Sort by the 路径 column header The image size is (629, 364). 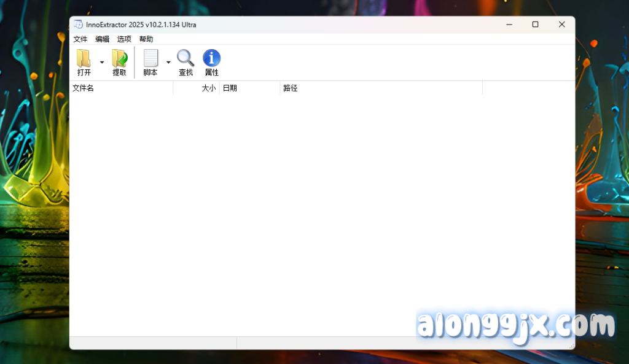point(381,88)
